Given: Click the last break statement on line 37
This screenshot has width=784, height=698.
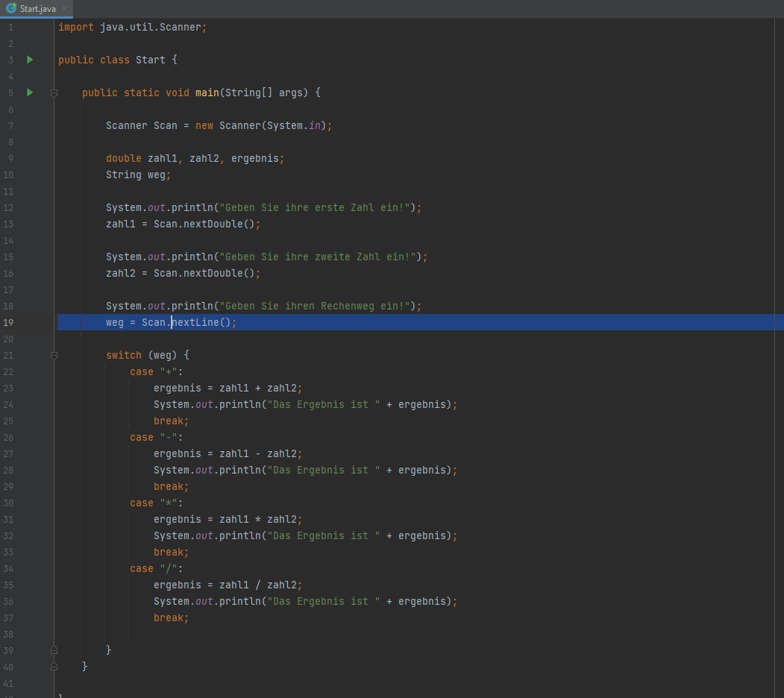Looking at the screenshot, I should (x=170, y=617).
